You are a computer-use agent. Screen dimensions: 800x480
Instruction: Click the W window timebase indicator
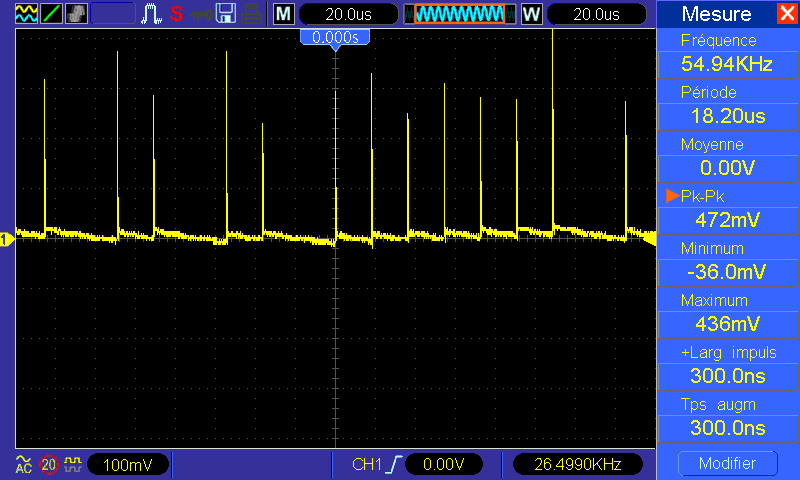(530, 14)
